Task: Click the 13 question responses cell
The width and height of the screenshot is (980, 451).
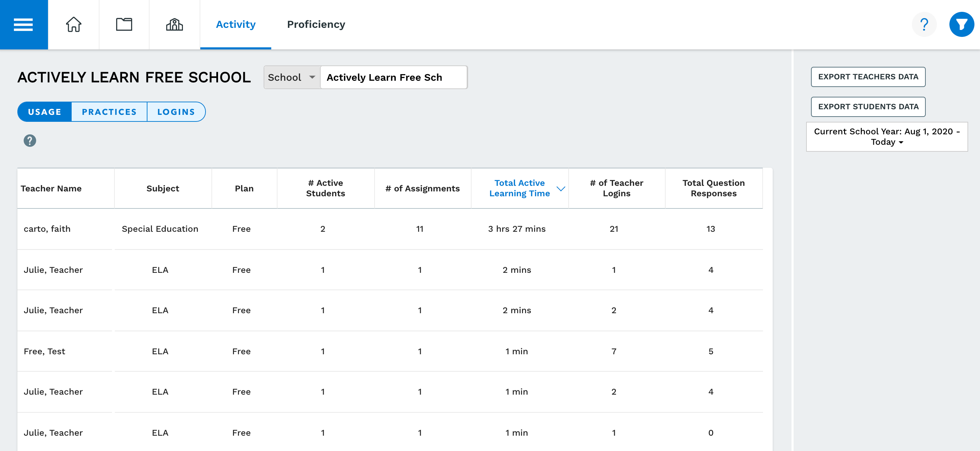Action: point(711,229)
